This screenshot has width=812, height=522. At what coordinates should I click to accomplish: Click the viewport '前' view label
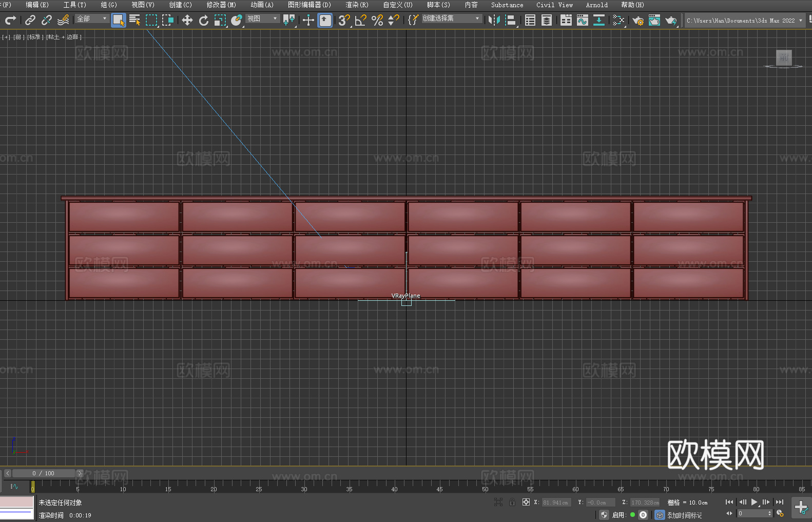tap(18, 37)
